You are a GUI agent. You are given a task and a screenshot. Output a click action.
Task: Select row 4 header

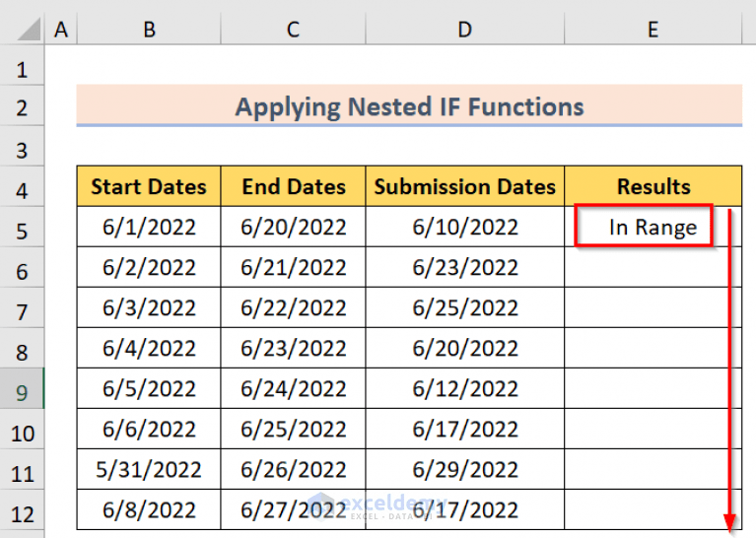(x=22, y=186)
